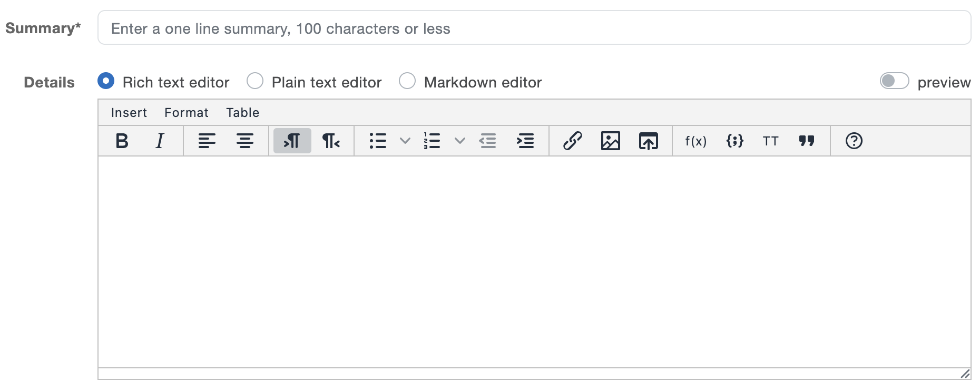Decrease indent of paragraph

point(488,141)
